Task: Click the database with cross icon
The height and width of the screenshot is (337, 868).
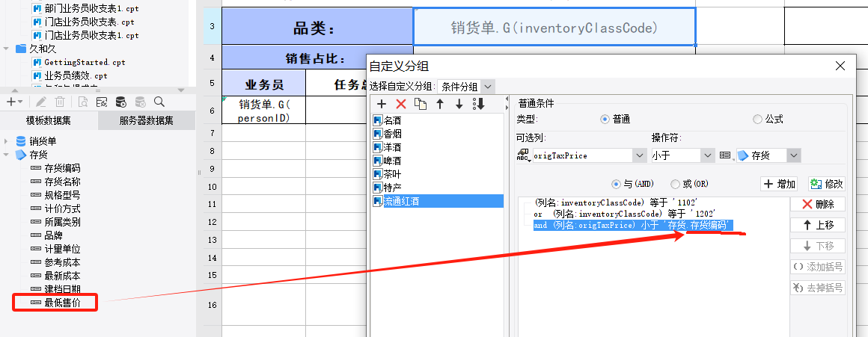Action: pos(140,102)
